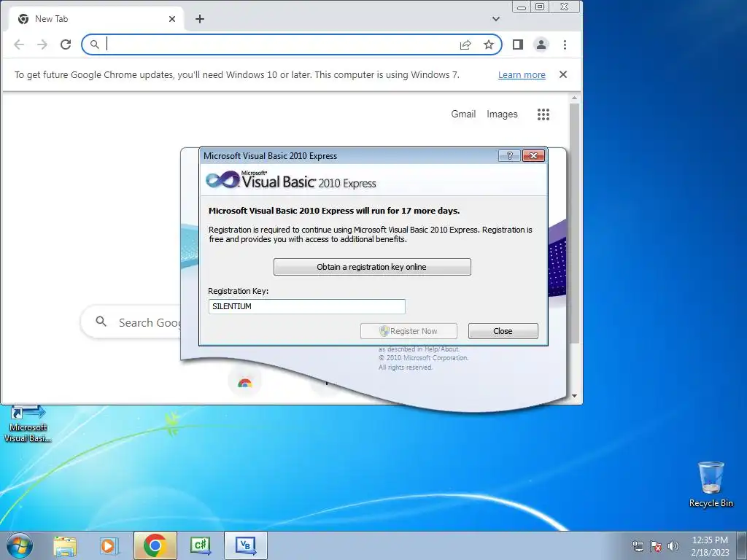Click Obtain a registration key online

pyautogui.click(x=372, y=267)
